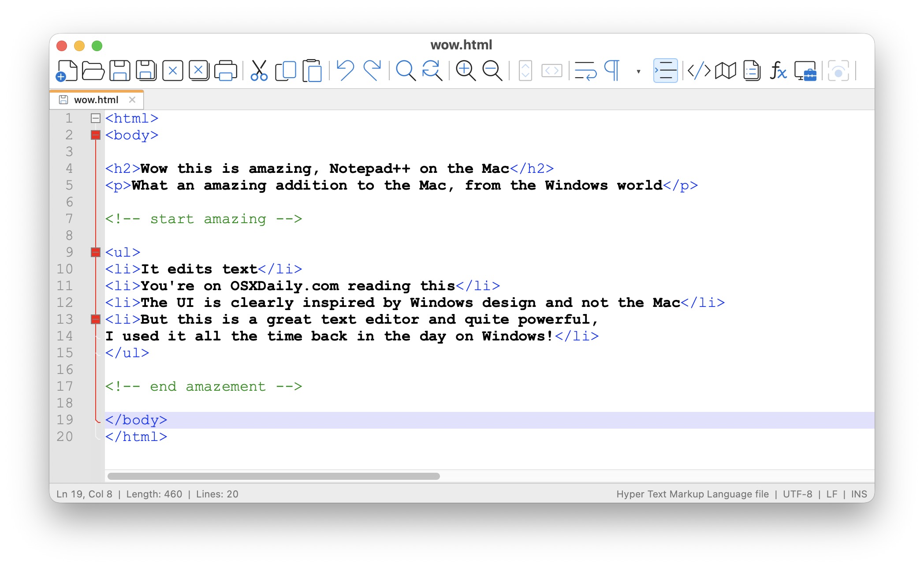Click the '<!-- start amazing -->' comment

(x=204, y=219)
